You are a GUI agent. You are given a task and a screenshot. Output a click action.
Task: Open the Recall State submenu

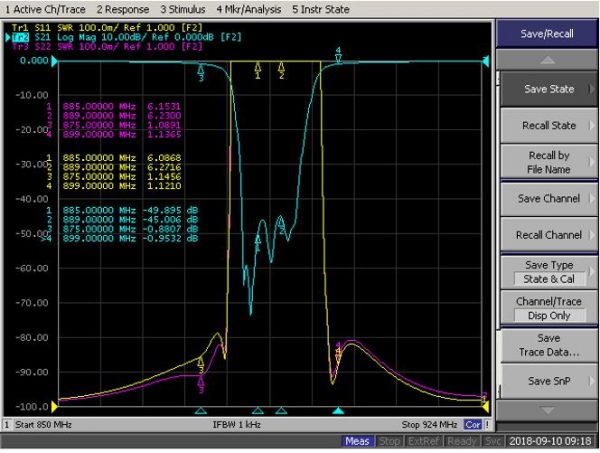pyautogui.click(x=549, y=125)
